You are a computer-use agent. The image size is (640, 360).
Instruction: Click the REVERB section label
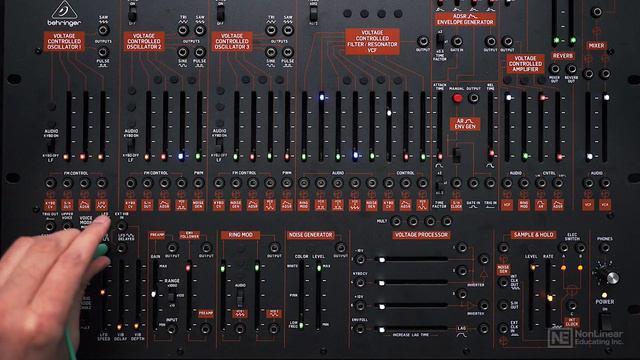pyautogui.click(x=563, y=56)
